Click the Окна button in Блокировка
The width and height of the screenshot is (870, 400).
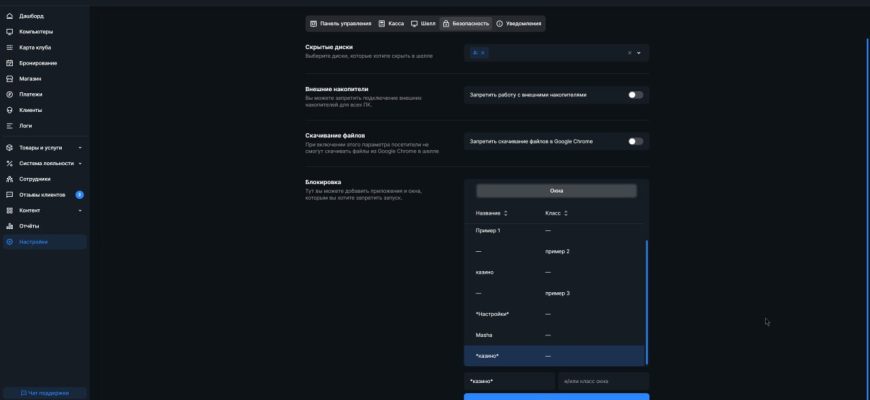pyautogui.click(x=556, y=190)
